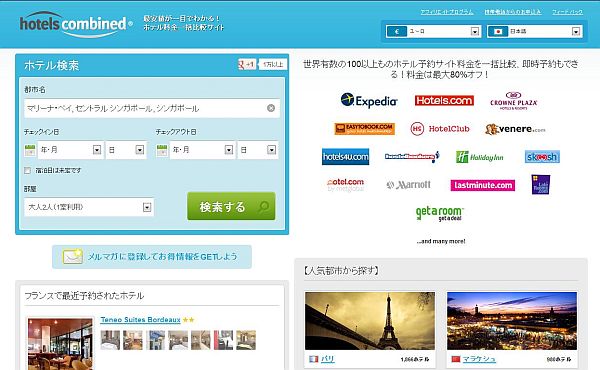Click the lastminute.com logo
Screen dimensions: 600x370
click(483, 185)
